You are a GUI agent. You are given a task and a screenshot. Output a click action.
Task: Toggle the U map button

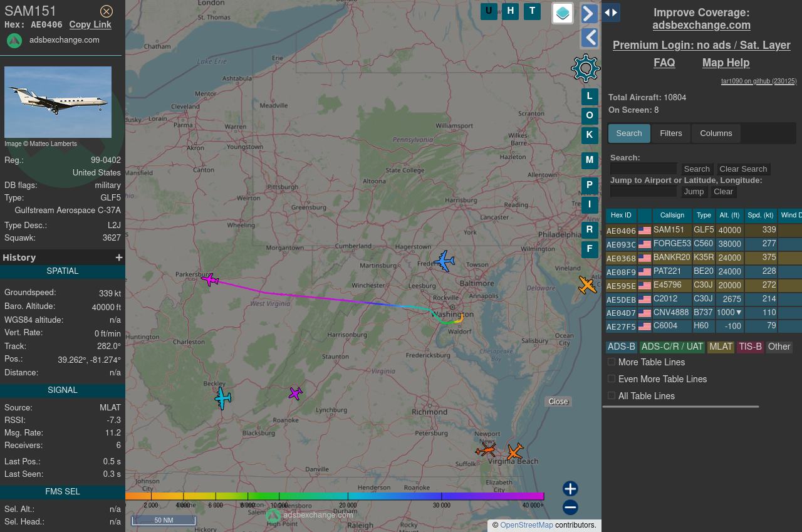489,11
